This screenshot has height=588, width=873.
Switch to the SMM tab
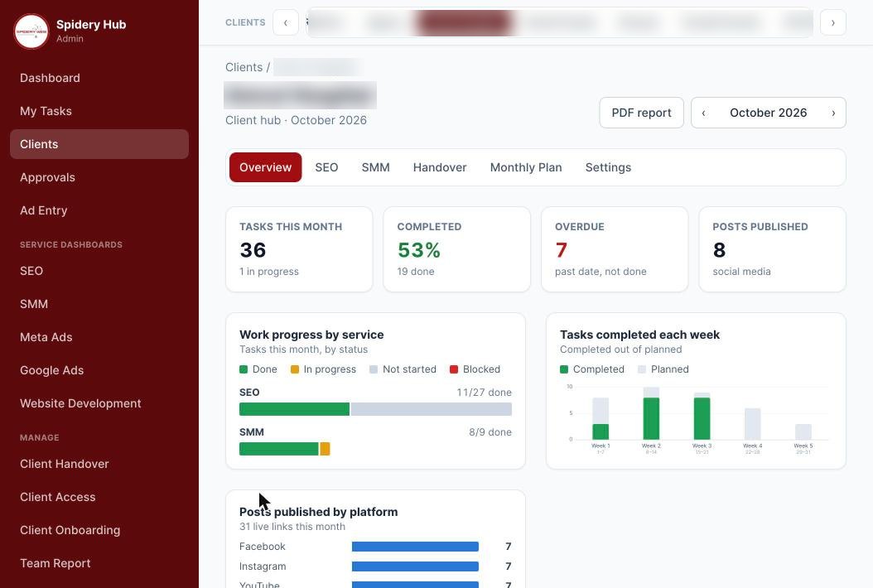point(375,167)
